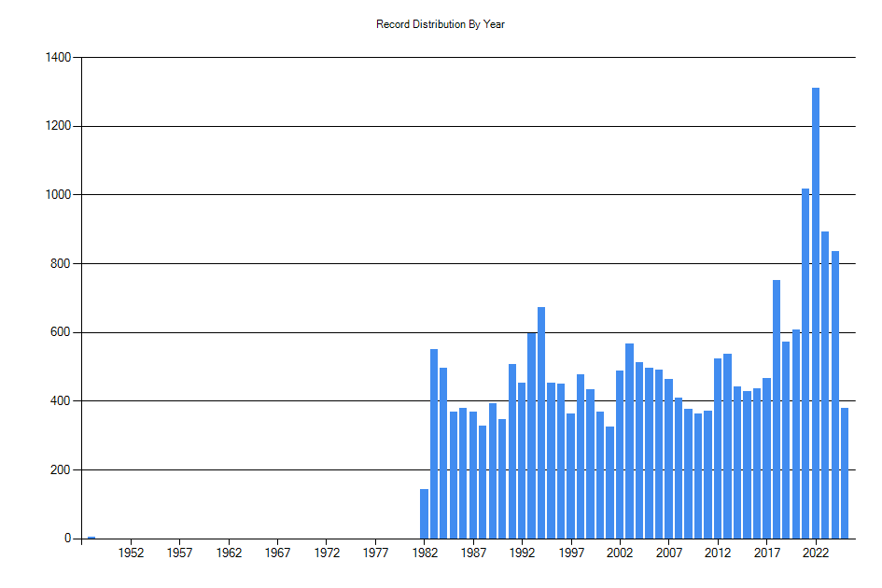Click y-axis value 200

pyautogui.click(x=61, y=469)
